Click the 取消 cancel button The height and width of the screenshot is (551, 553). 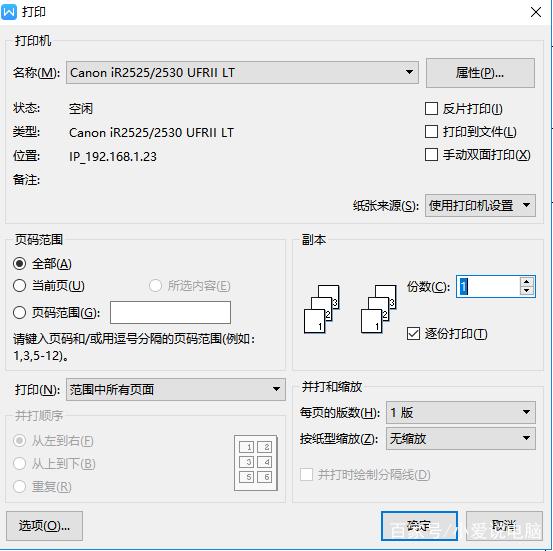click(x=504, y=526)
